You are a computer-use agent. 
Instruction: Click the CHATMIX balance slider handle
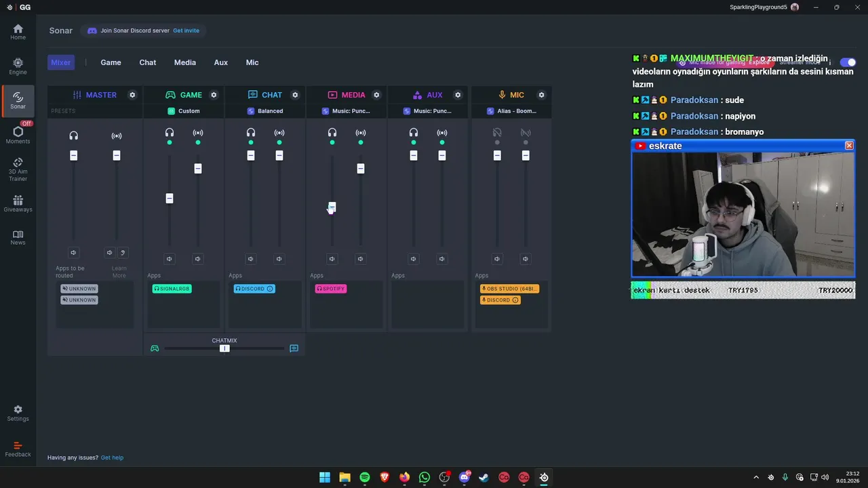point(224,348)
